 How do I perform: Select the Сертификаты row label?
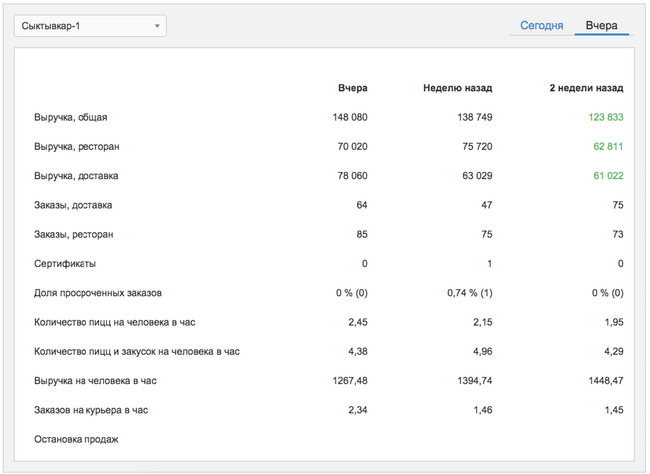click(x=65, y=264)
